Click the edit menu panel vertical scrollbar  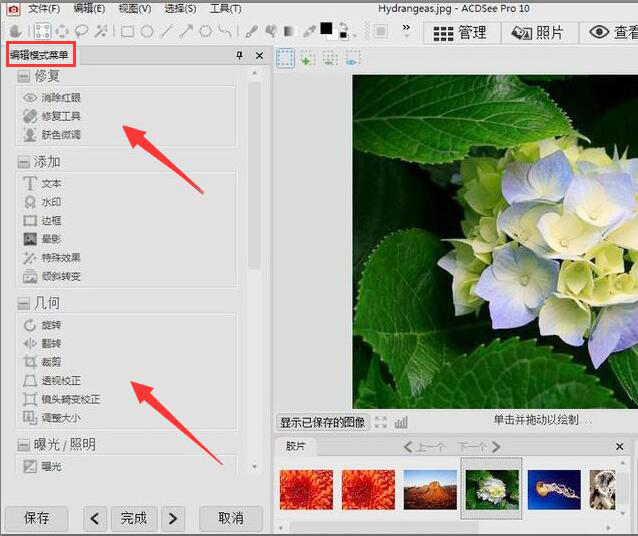[x=255, y=175]
